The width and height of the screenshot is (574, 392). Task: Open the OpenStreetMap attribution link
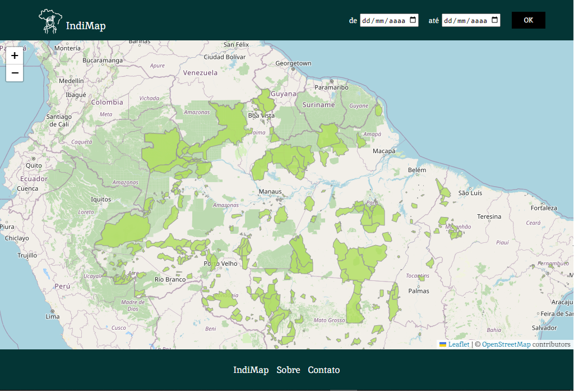point(506,344)
